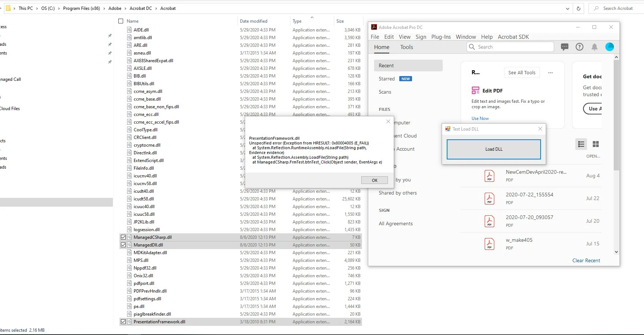Click scrollbar up arrow in Acrobat home
Viewport: 644px width, 335px height.
pos(616,57)
